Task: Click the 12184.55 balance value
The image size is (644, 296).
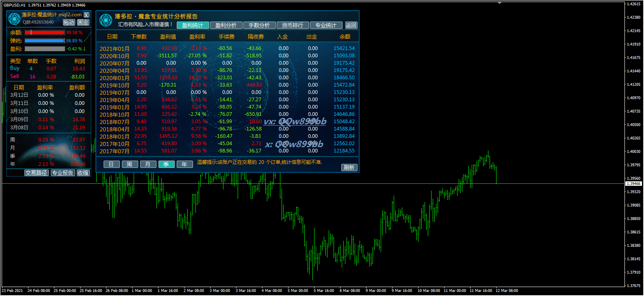Action: coord(344,151)
